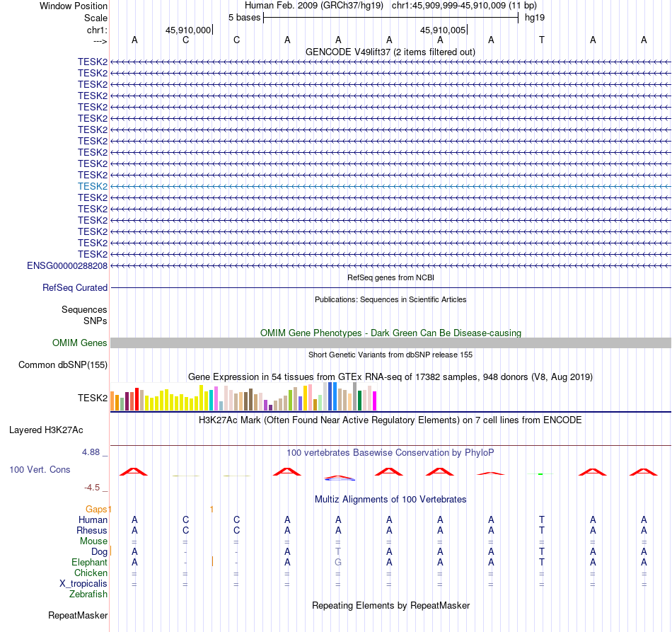
Task: Select the Layered H3K27Ac track label
Action: (x=46, y=430)
